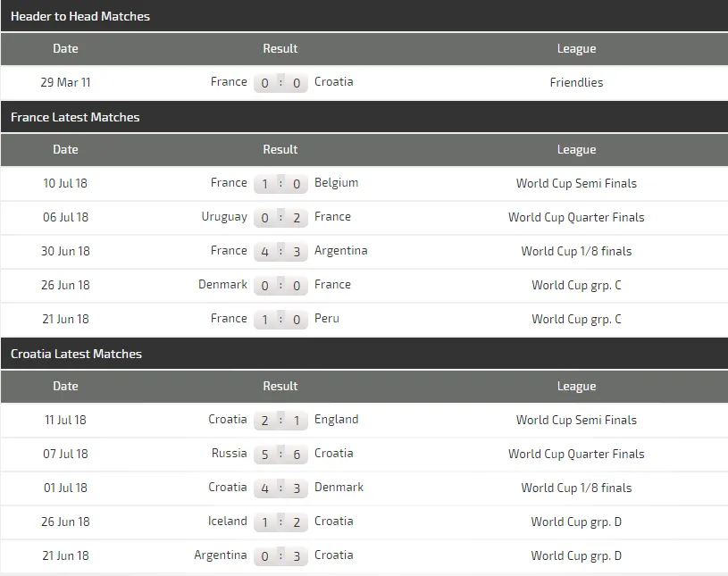This screenshot has width=728, height=576.
Task: Select the Peru team name
Action: click(327, 319)
